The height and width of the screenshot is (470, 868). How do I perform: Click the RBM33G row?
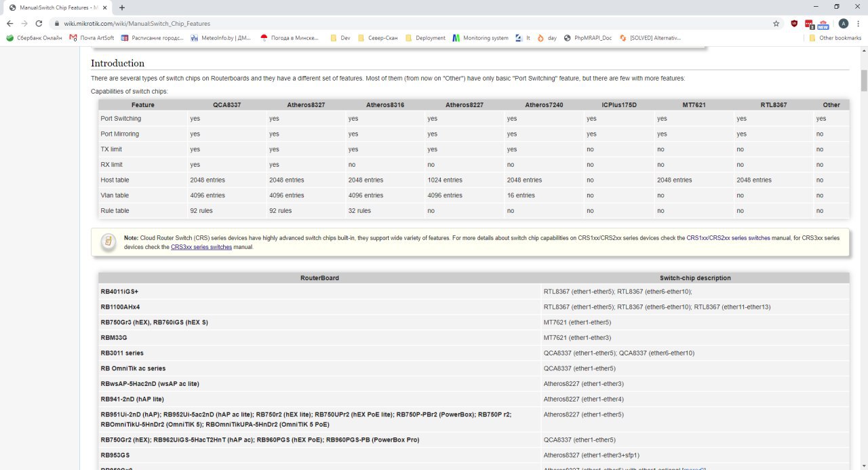[x=473, y=337]
